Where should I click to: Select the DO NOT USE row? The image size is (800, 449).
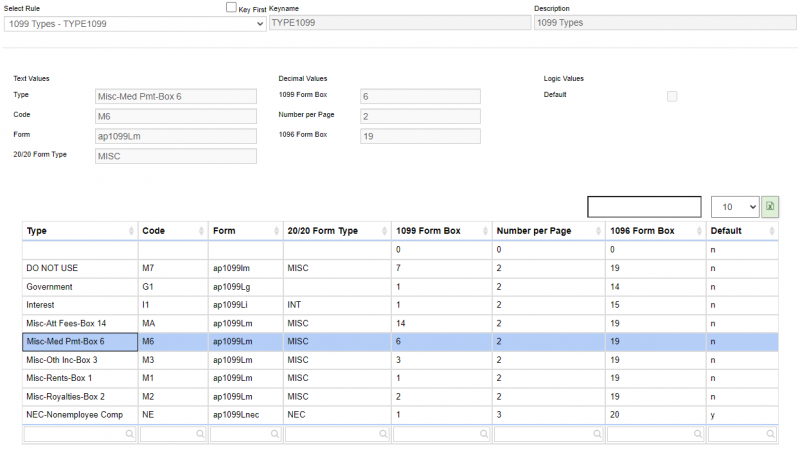tap(80, 268)
